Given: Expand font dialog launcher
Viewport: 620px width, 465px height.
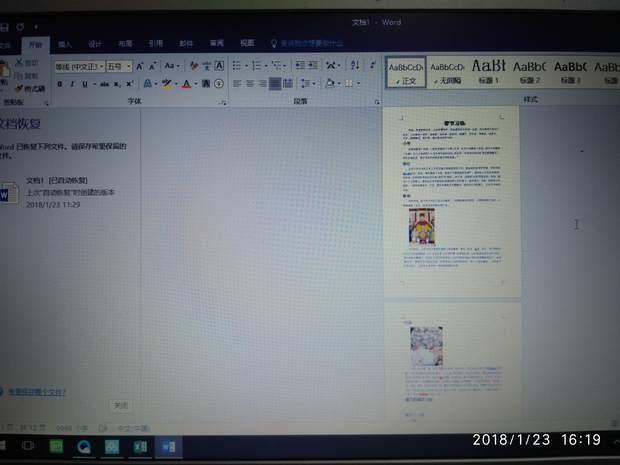Looking at the screenshot, I should 224,103.
